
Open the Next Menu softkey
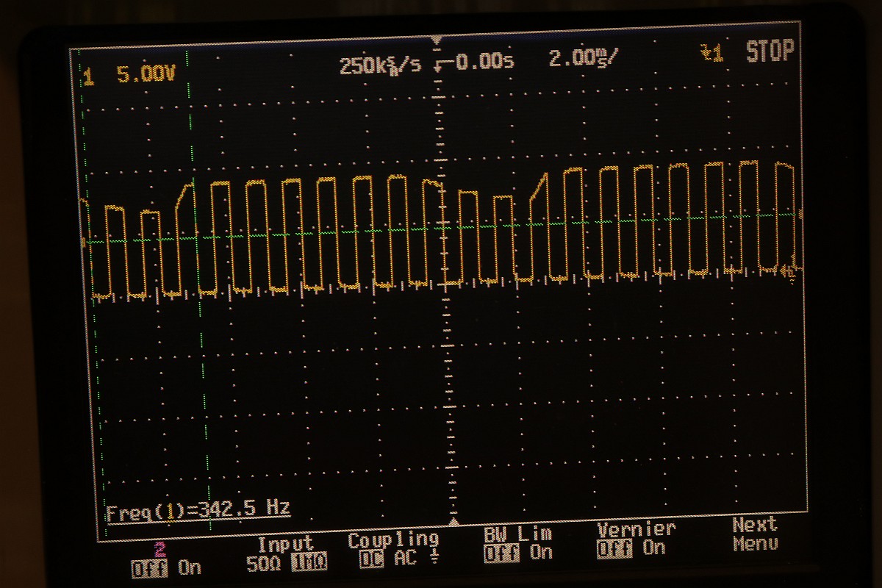[x=754, y=534]
